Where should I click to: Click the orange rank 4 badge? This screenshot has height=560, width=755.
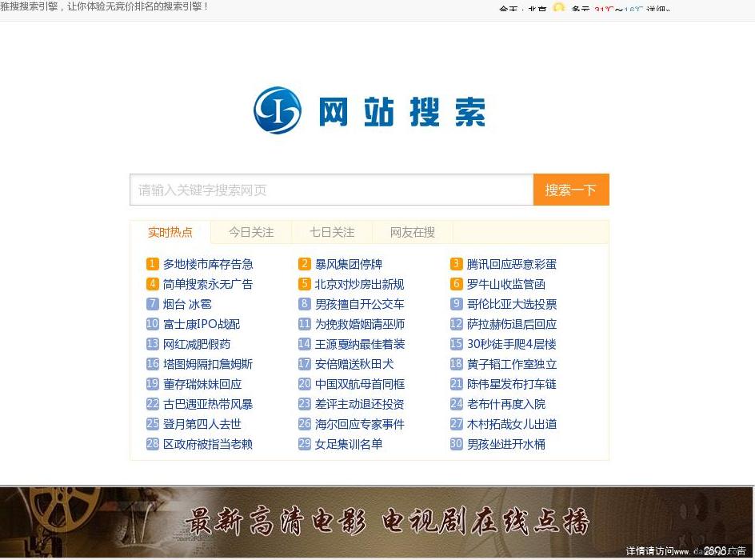click(x=152, y=284)
